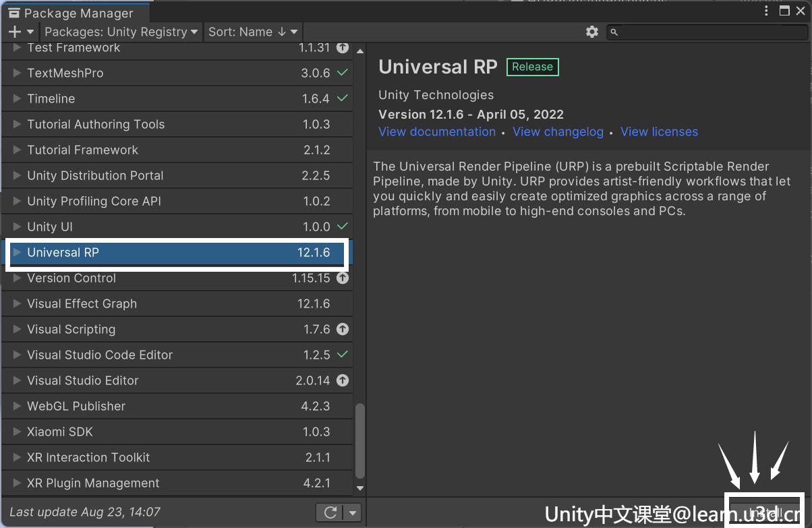Expand the WebGL Publisher package versions
Image resolution: width=812 pixels, height=528 pixels.
pos(18,406)
